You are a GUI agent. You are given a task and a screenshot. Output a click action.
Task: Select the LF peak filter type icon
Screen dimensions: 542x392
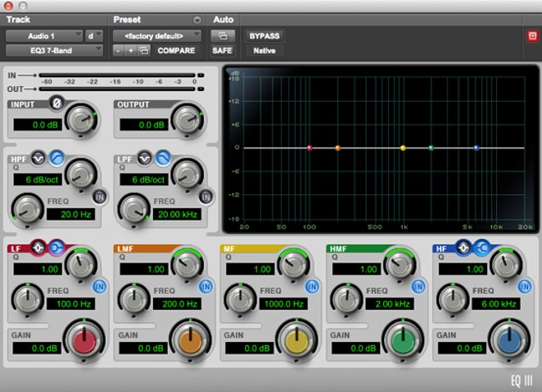[x=39, y=247]
